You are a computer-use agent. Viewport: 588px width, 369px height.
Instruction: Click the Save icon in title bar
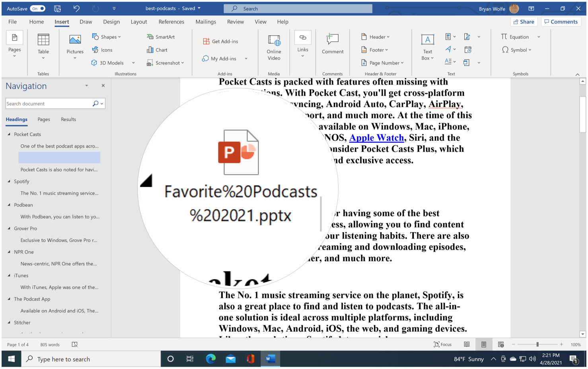(x=57, y=8)
